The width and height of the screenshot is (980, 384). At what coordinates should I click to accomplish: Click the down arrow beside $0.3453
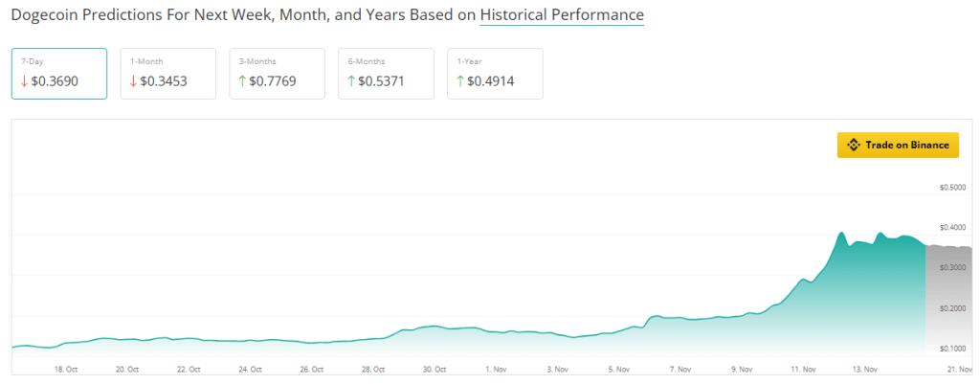(x=134, y=81)
